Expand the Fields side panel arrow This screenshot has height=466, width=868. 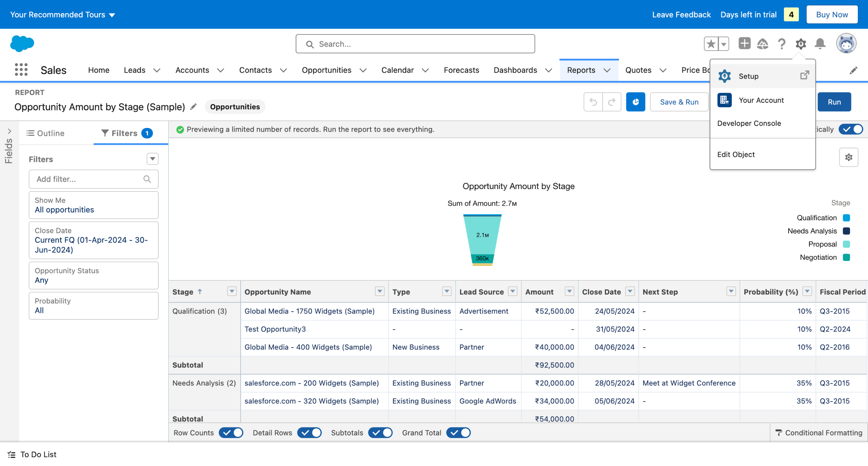coord(9,131)
